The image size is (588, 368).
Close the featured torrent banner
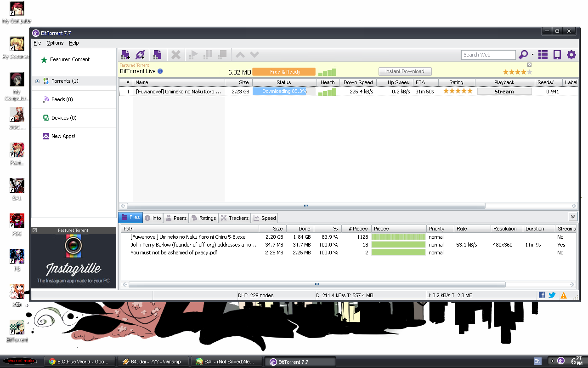pos(529,65)
